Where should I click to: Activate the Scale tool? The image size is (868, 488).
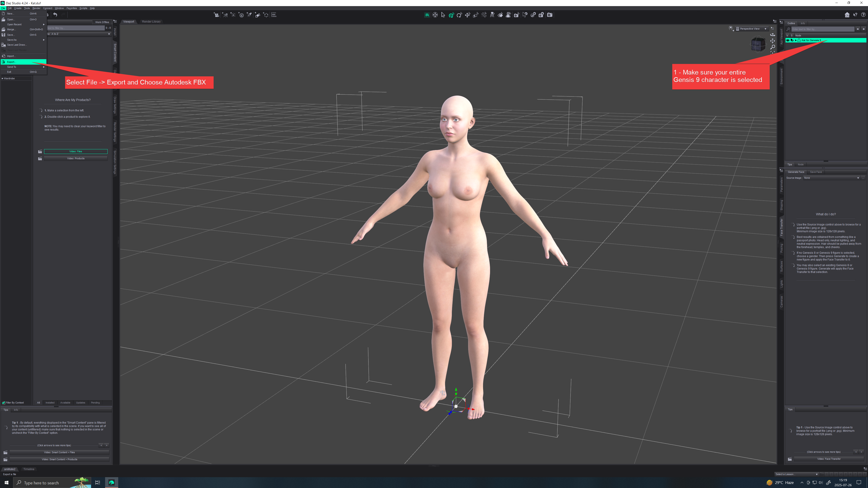[x=476, y=15]
